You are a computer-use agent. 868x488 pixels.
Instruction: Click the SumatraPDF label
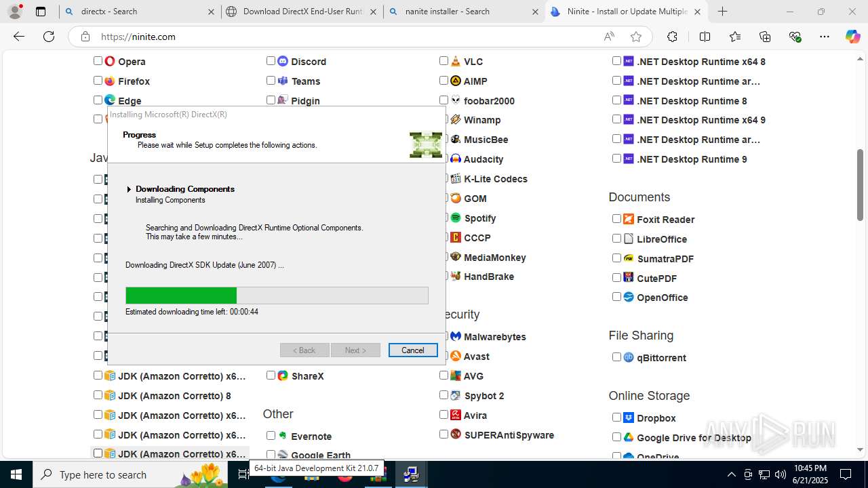[665, 258]
